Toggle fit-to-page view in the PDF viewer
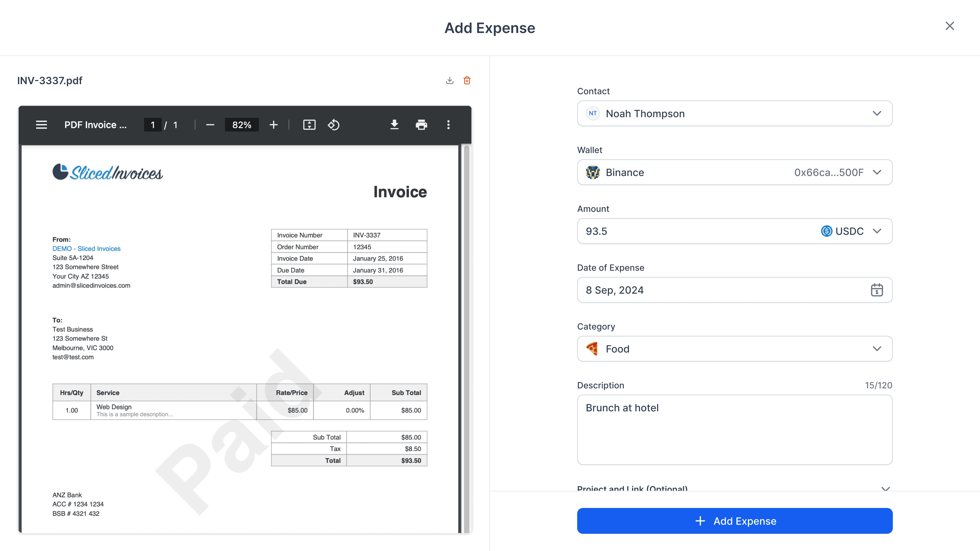 click(309, 125)
